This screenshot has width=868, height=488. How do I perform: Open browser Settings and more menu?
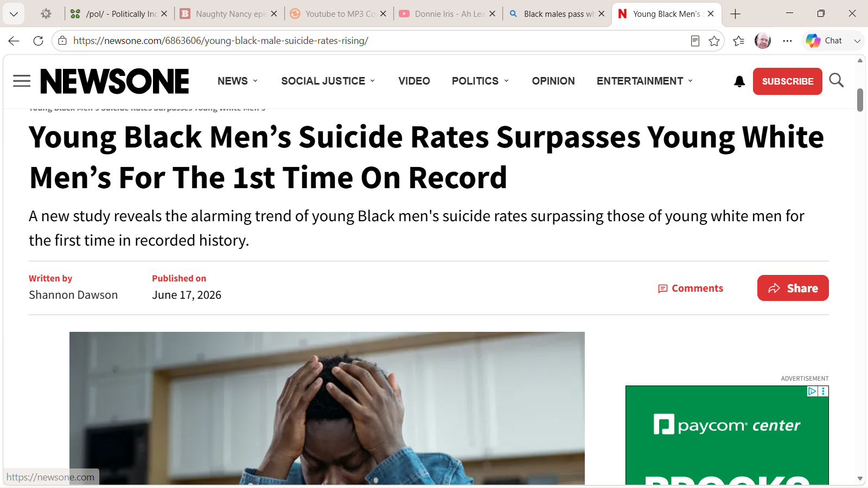click(x=787, y=41)
